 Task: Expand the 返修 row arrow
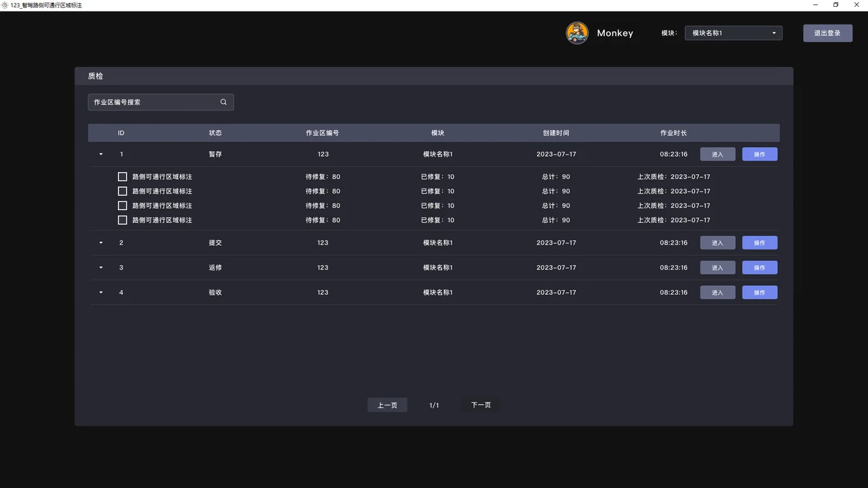click(x=101, y=268)
